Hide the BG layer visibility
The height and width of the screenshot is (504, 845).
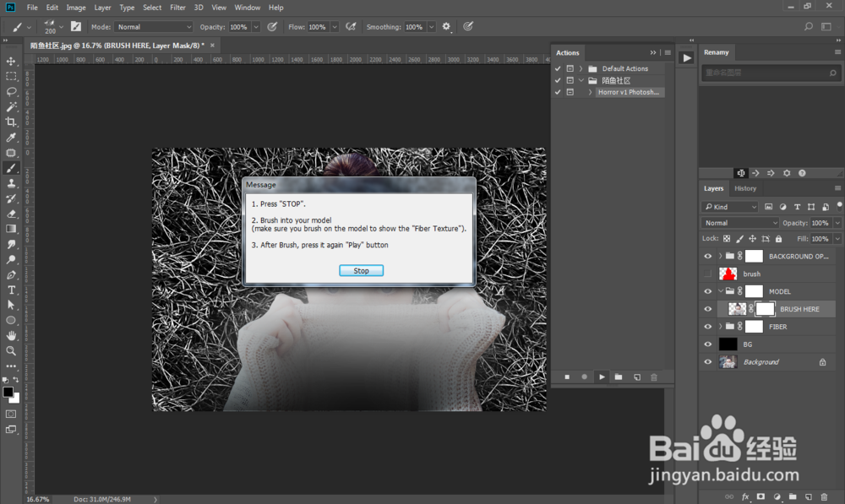pyautogui.click(x=708, y=344)
